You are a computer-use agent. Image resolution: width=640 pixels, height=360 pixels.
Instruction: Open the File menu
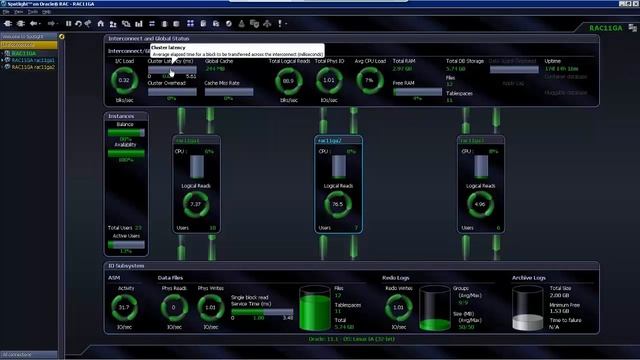point(6,12)
